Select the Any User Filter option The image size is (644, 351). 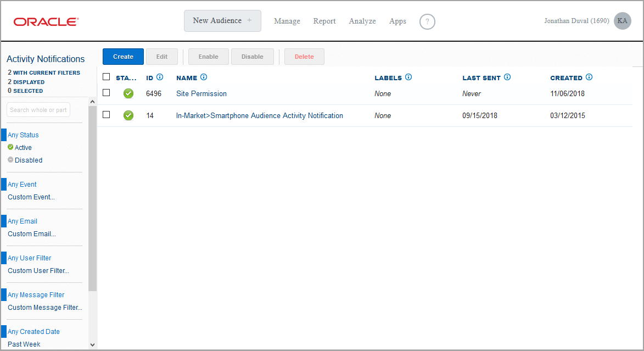click(30, 258)
